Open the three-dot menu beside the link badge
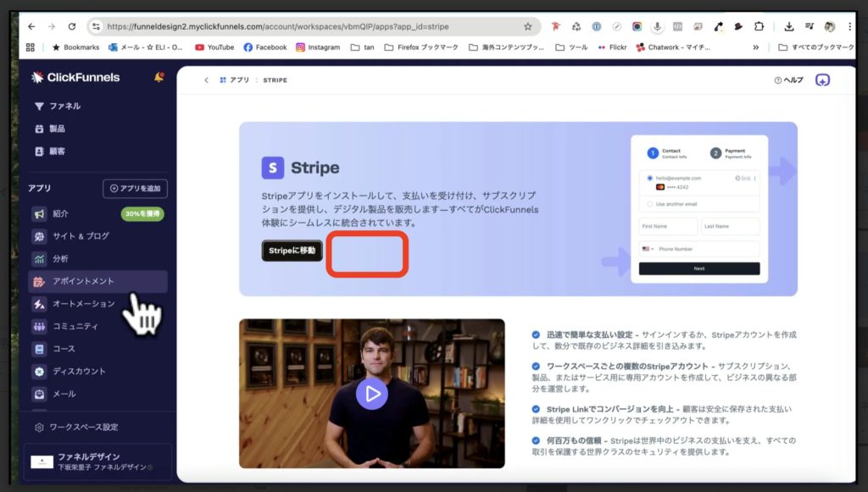Image resolution: width=868 pixels, height=492 pixels. point(754,180)
